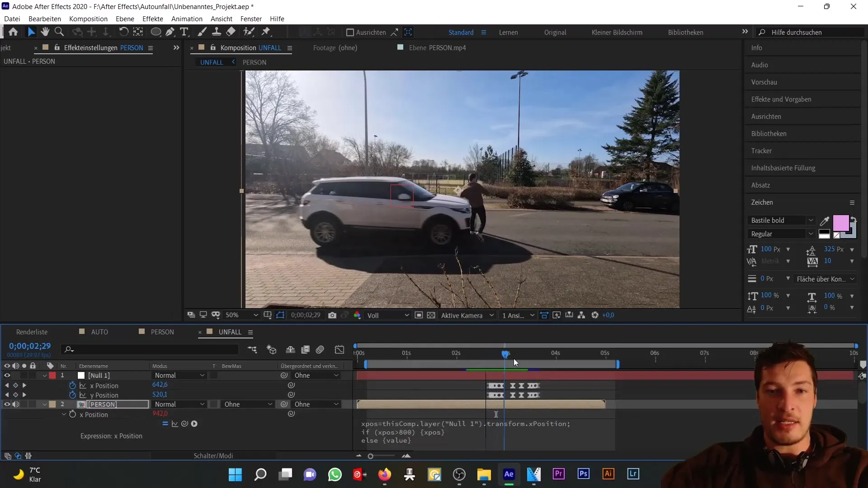Open PERSON track matte Ohne dropdown

pos(248,404)
